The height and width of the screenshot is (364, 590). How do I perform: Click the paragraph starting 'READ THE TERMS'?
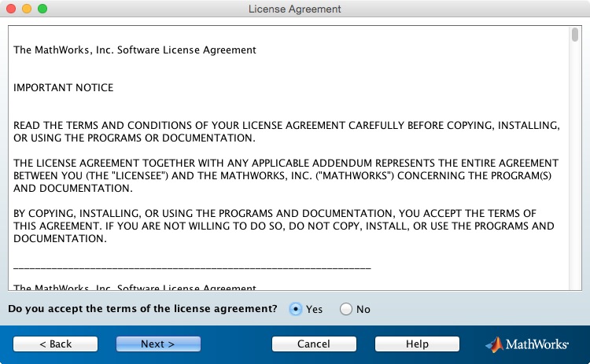pyautogui.click(x=286, y=131)
